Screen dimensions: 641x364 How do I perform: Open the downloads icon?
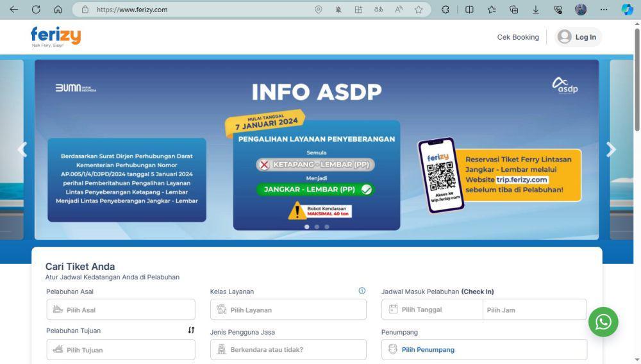click(x=535, y=10)
